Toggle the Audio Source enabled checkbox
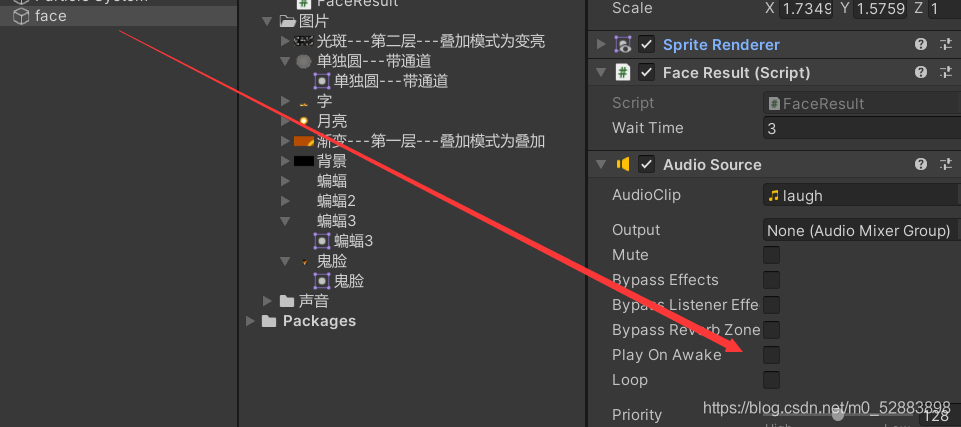 [647, 164]
